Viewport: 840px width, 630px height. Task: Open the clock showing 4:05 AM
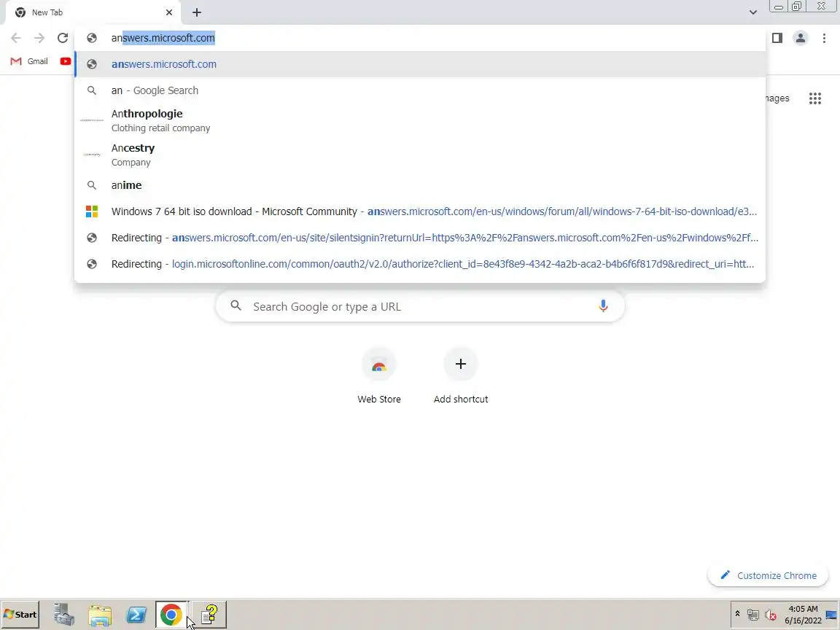tap(803, 615)
